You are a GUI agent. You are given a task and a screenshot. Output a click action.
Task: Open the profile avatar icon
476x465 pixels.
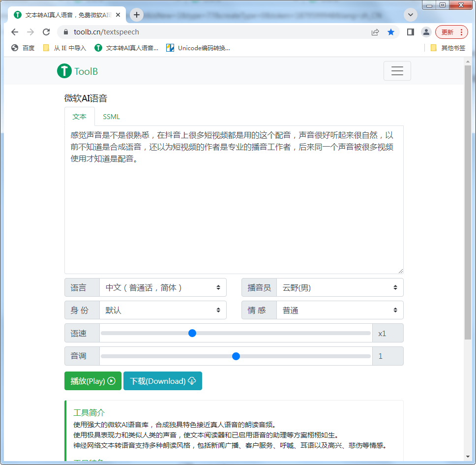click(x=426, y=32)
